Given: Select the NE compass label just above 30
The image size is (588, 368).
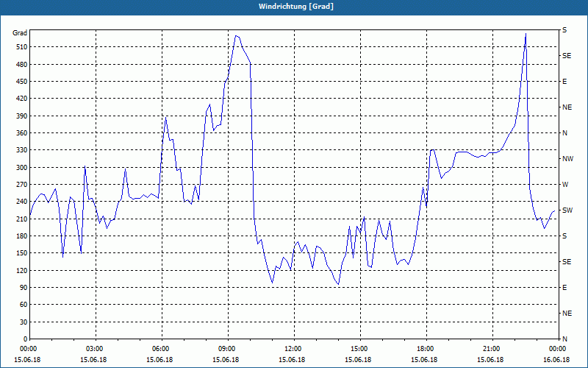Looking at the screenshot, I should point(567,314).
